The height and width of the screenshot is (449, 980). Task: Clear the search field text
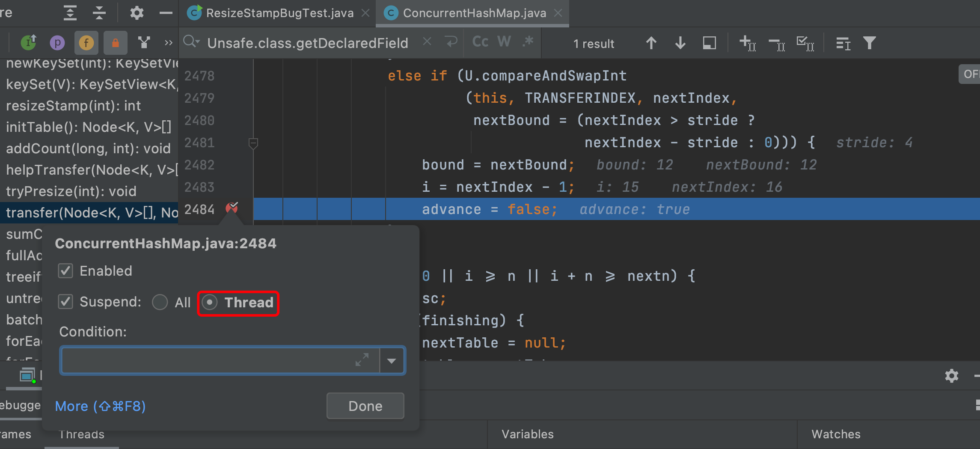pyautogui.click(x=427, y=42)
